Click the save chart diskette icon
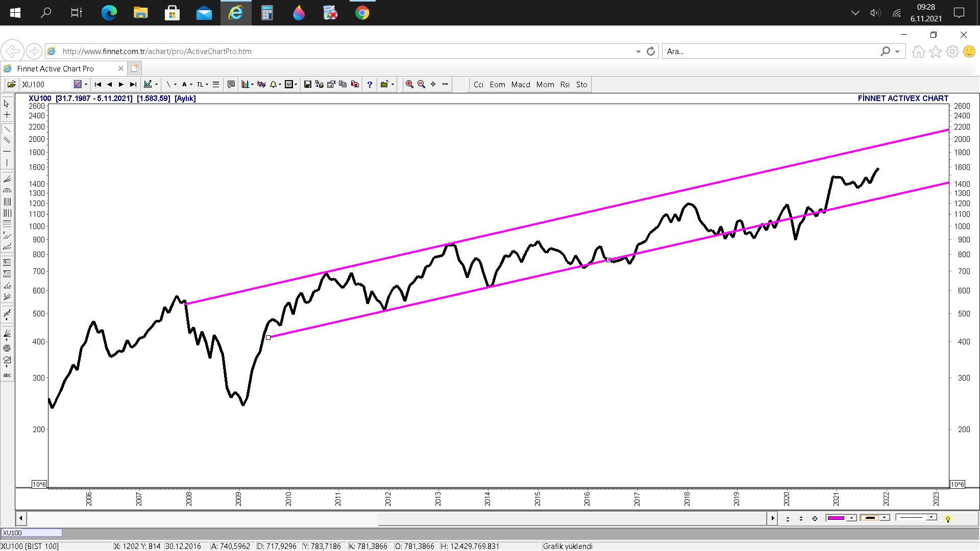 [307, 84]
